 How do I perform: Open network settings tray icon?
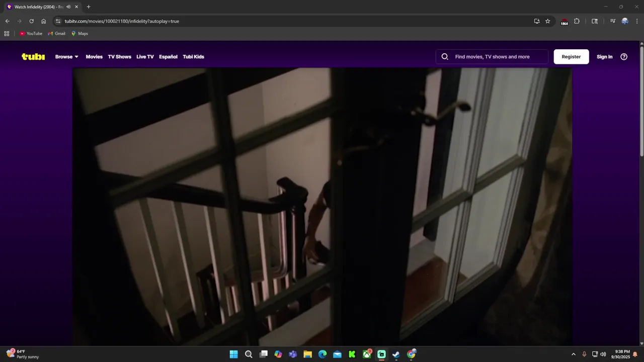(595, 354)
